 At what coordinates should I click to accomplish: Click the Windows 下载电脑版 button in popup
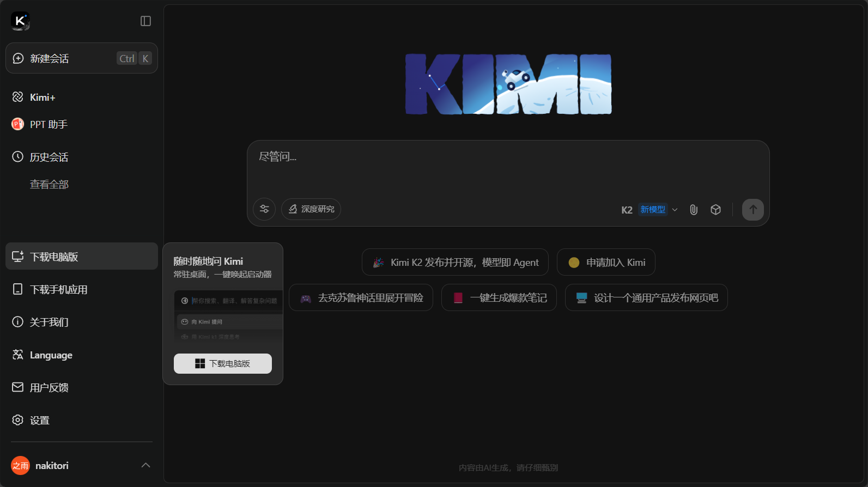point(223,363)
